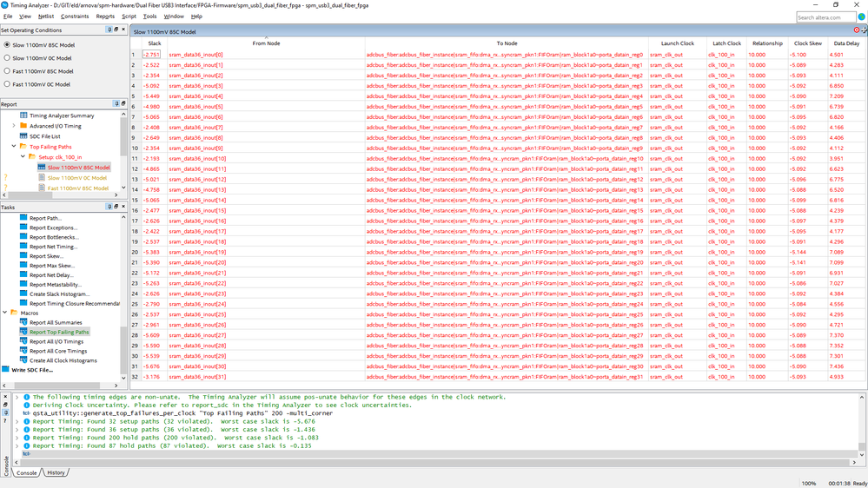Click the Search altera.com input field
868x488 pixels.
point(830,17)
